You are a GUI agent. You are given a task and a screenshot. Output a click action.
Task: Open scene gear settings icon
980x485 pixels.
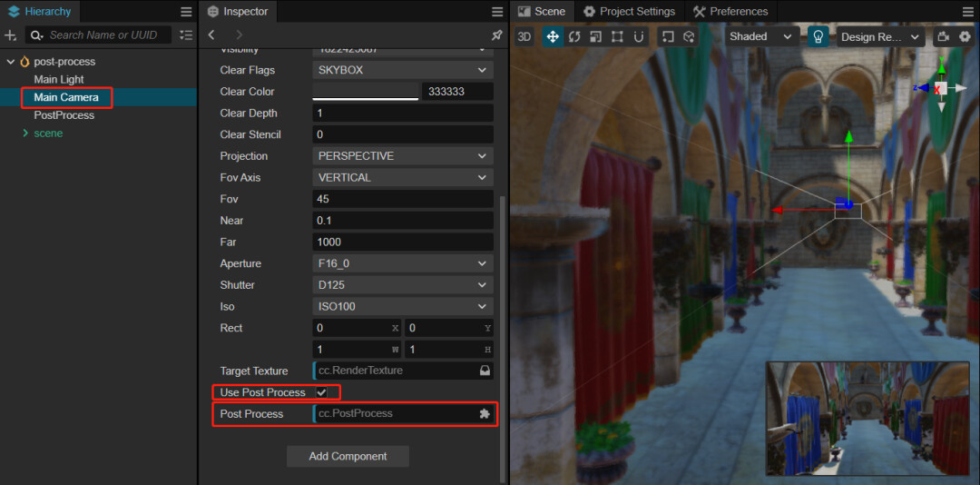click(x=965, y=36)
